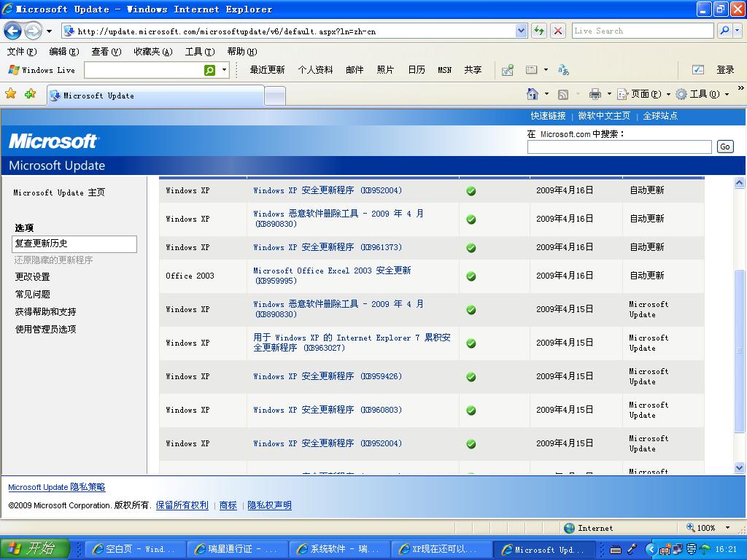Click the scroll down arrow
The image size is (747, 560).
click(x=740, y=468)
